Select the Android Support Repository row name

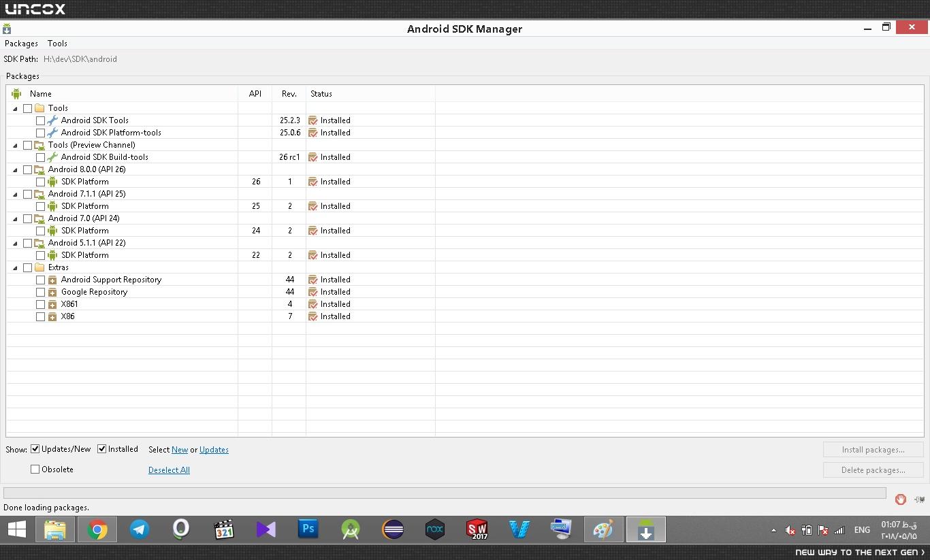tap(112, 280)
